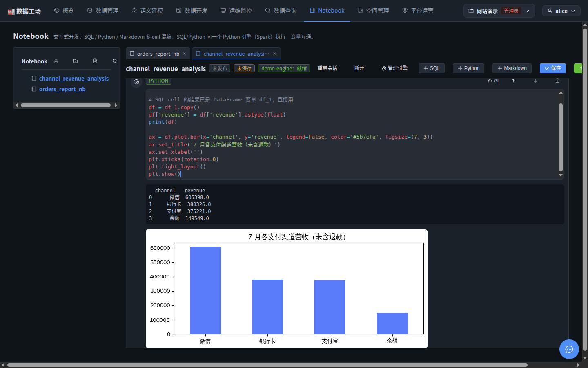Open the 数据工场 home logo
The height and width of the screenshot is (368, 588).
coord(24,11)
